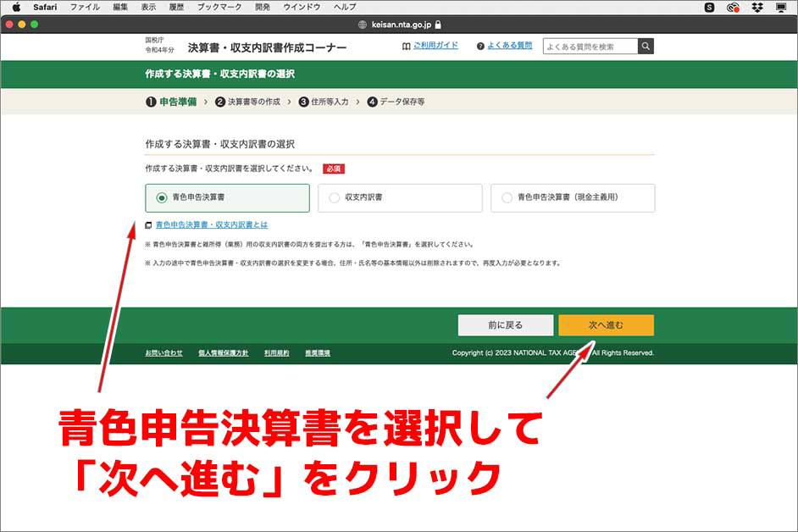Click the rightmost status icon in the menu bar

coord(781,7)
